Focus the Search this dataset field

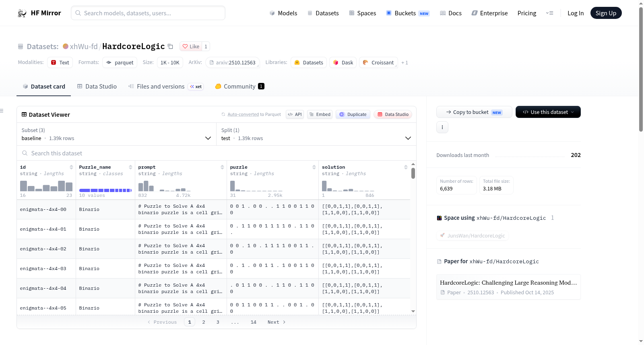tap(217, 153)
